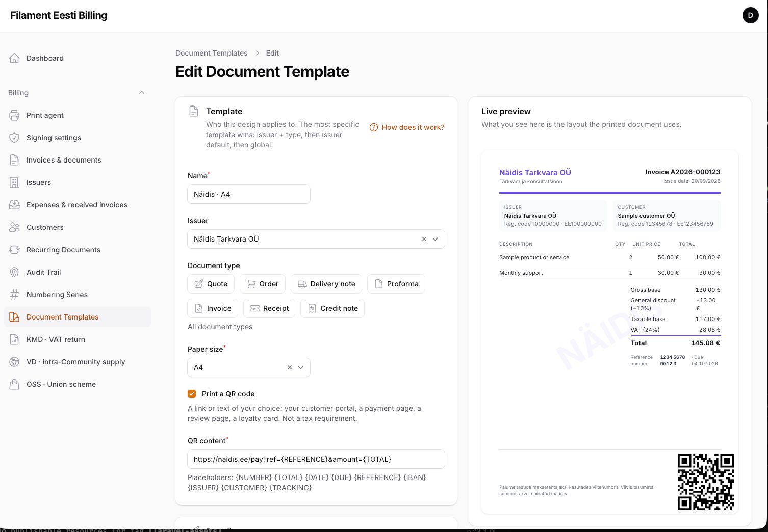Click 'Monthly support' row in preview

click(610, 273)
